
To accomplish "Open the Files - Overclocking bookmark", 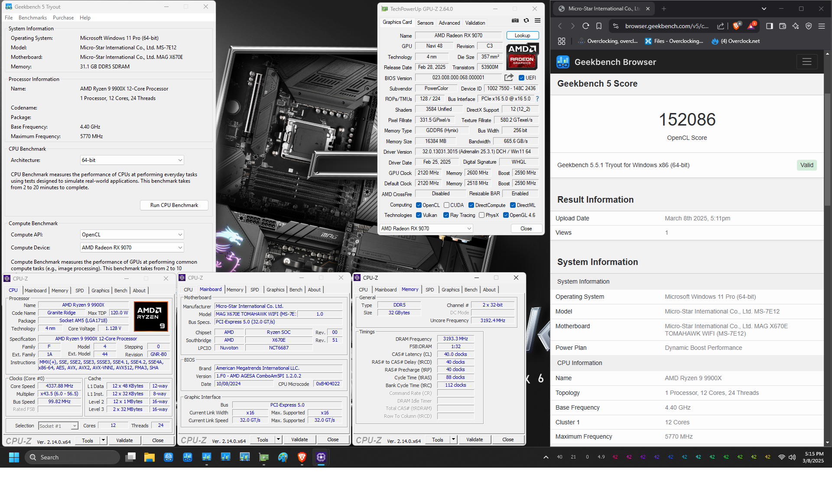I will click(x=674, y=41).
